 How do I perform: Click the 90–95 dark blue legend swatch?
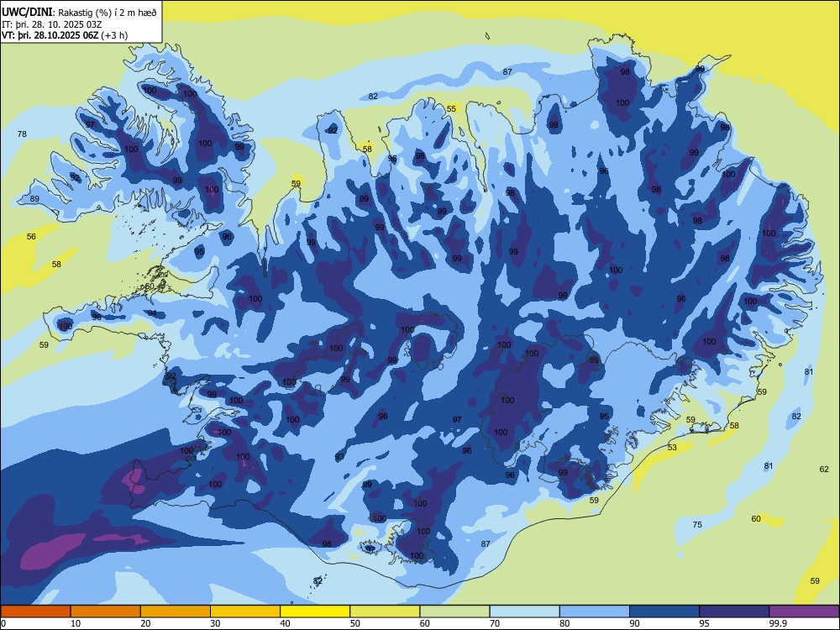coord(664,612)
